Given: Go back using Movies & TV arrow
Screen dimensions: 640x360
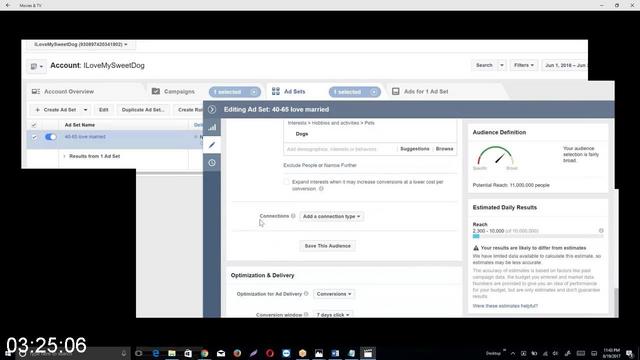Looking at the screenshot, I should point(8,5).
